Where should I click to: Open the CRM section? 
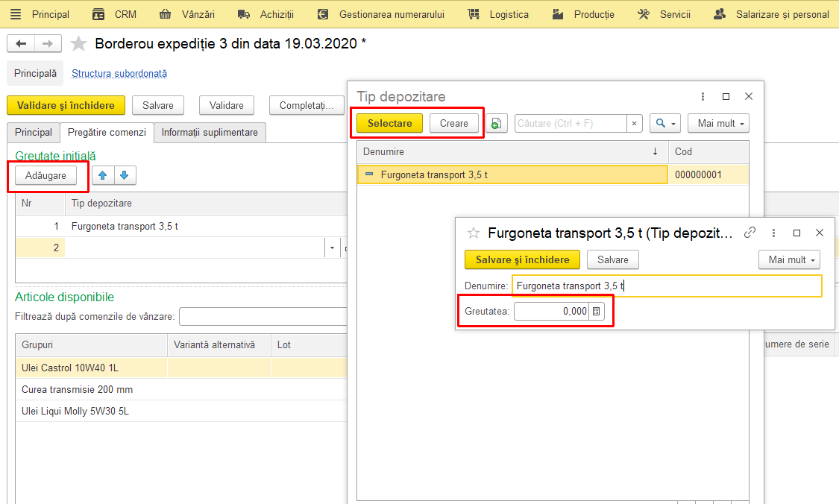(x=115, y=14)
